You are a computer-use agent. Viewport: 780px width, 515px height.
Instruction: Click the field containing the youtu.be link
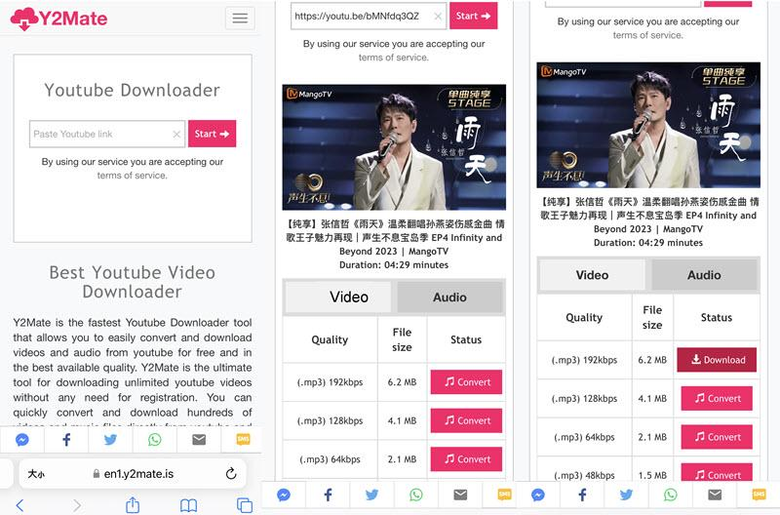click(x=369, y=16)
